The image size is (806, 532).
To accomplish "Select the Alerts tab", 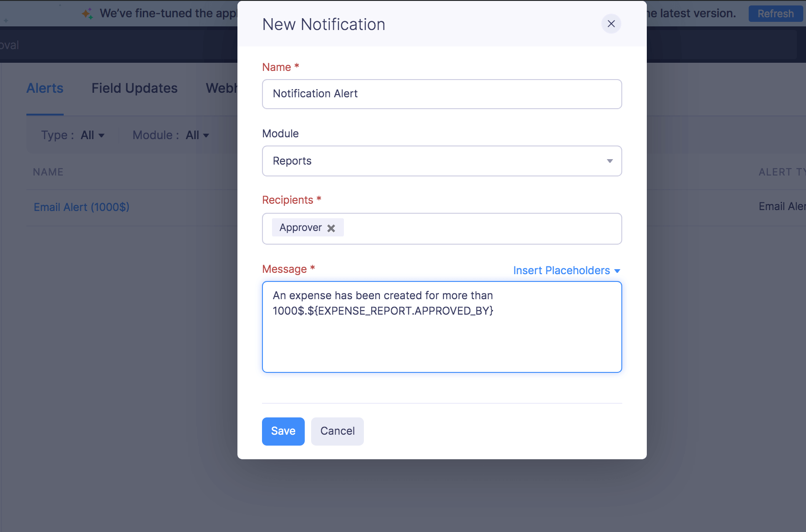I will (45, 88).
